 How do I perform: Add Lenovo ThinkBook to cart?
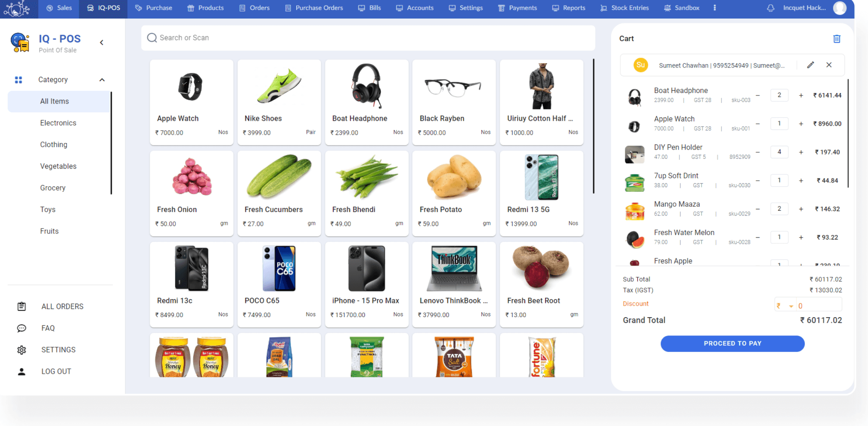coord(454,284)
